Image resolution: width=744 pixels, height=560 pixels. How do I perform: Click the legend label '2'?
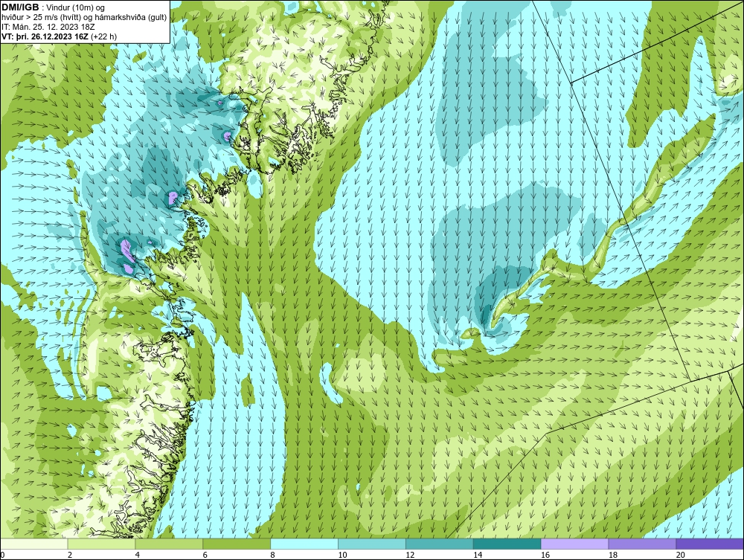point(70,555)
